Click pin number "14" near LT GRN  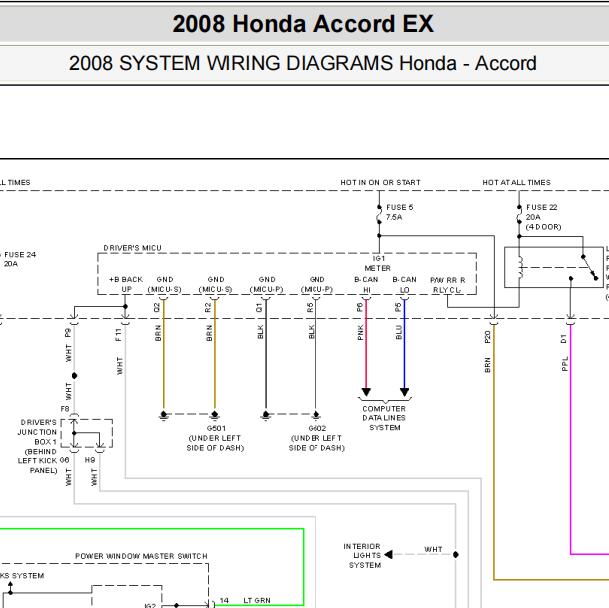(224, 600)
